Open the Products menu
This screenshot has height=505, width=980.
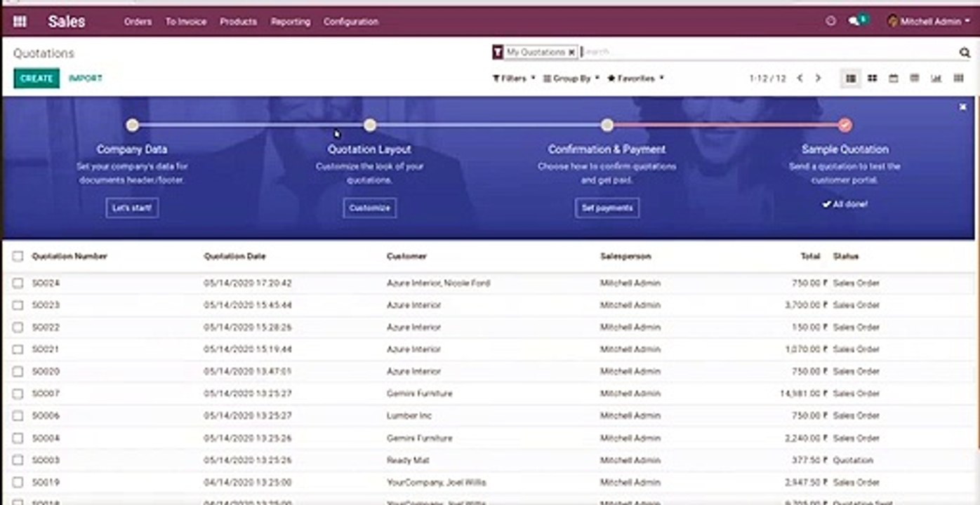pyautogui.click(x=238, y=22)
